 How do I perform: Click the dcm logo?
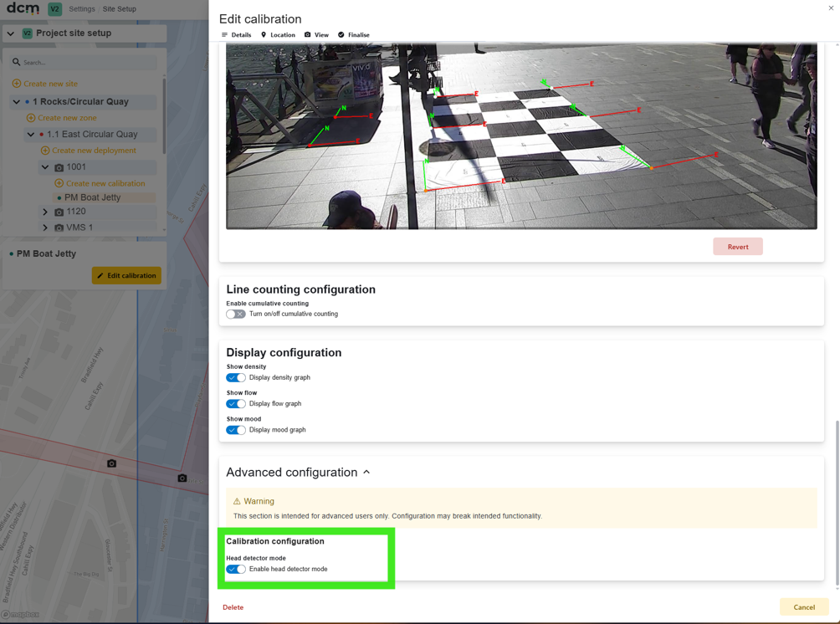click(x=23, y=8)
